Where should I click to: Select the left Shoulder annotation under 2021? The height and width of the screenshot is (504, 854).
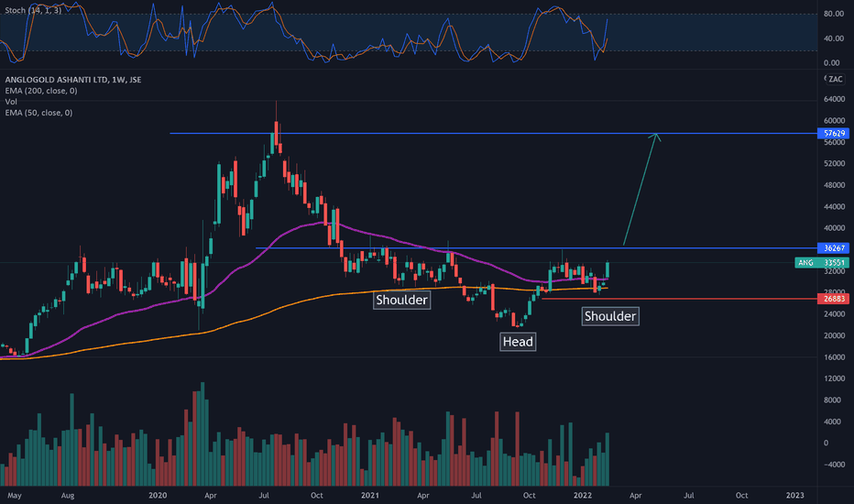[x=402, y=300]
